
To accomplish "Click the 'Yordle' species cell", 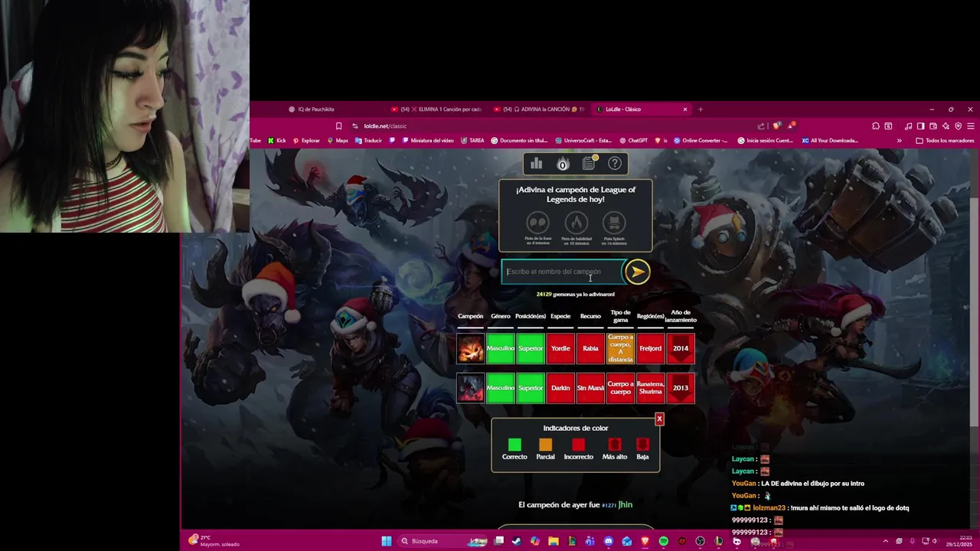I will coord(560,348).
